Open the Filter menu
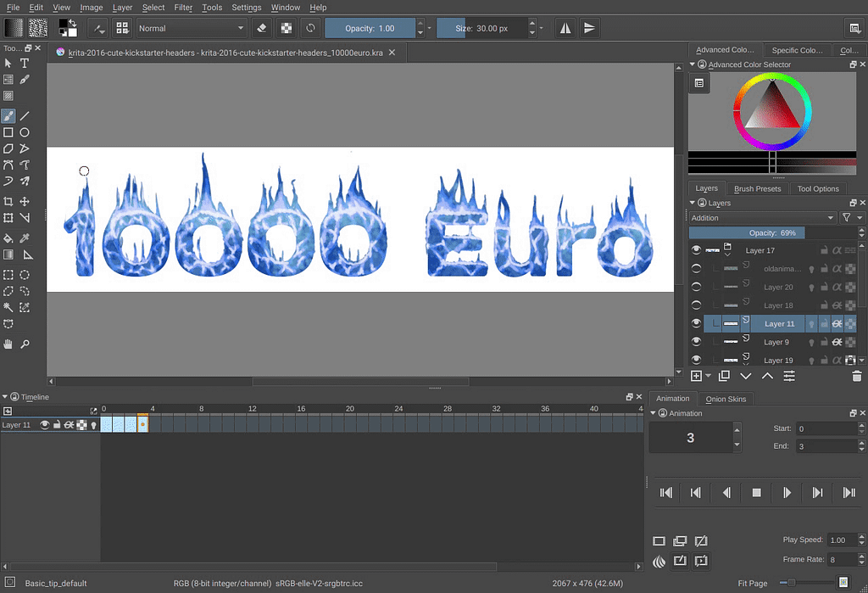The width and height of the screenshot is (868, 593). point(183,8)
